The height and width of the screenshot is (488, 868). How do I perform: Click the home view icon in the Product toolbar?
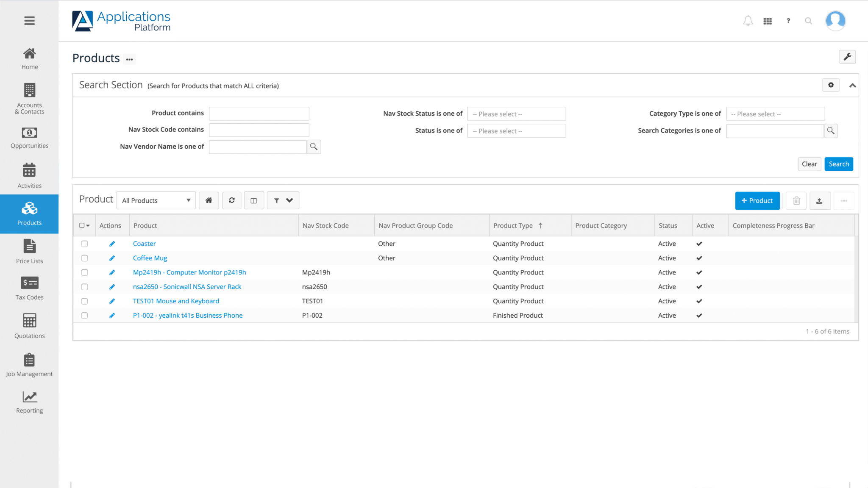pyautogui.click(x=209, y=200)
